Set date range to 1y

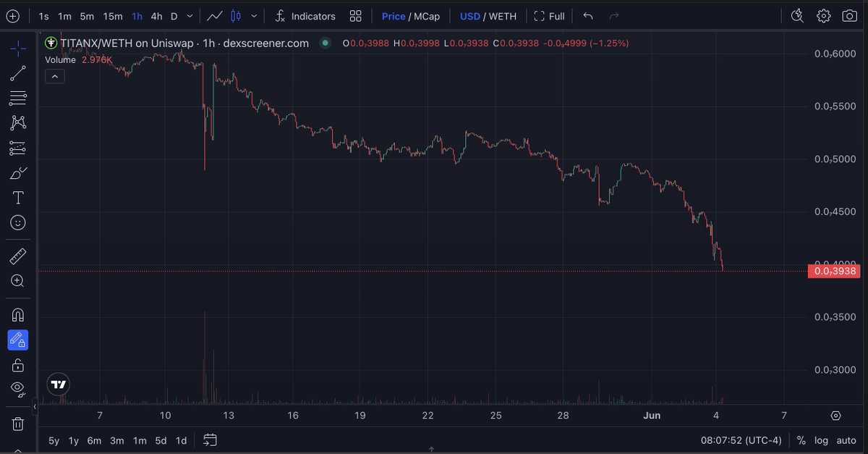(74, 440)
